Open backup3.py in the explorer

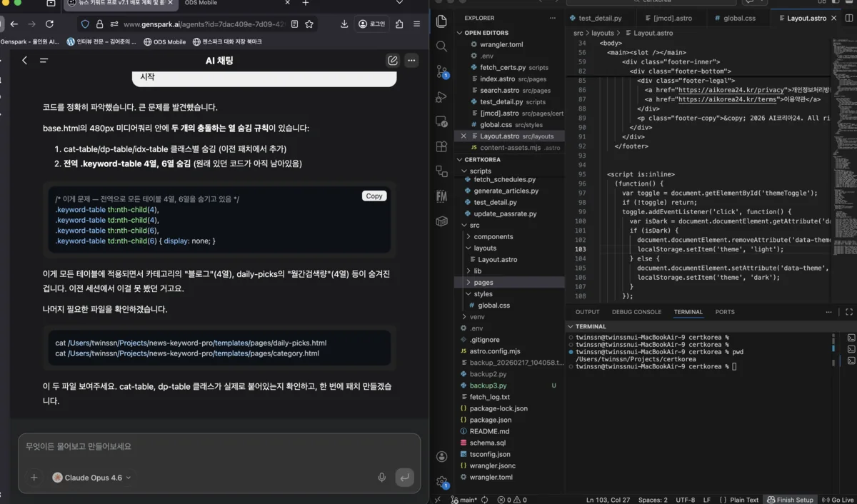pos(488,385)
